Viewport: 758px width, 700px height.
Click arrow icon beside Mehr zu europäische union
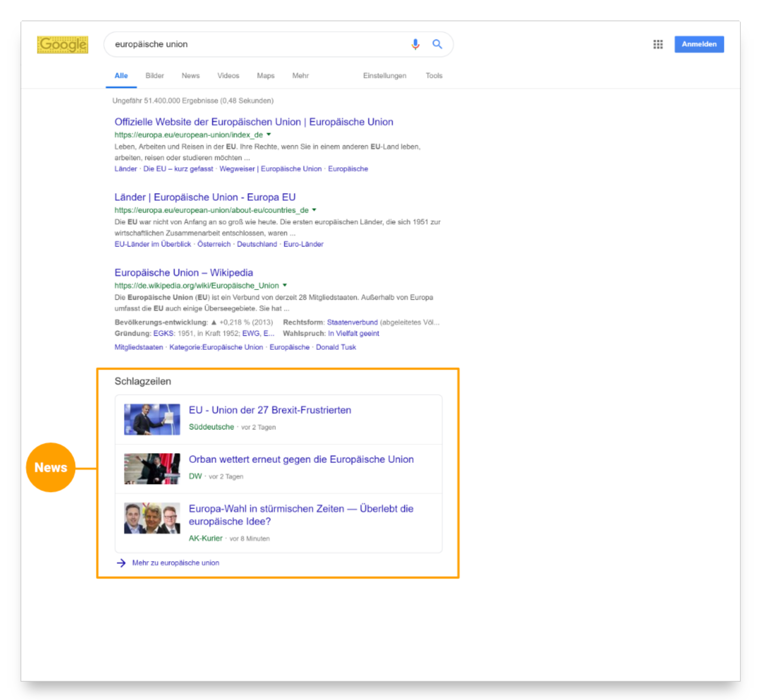point(121,563)
